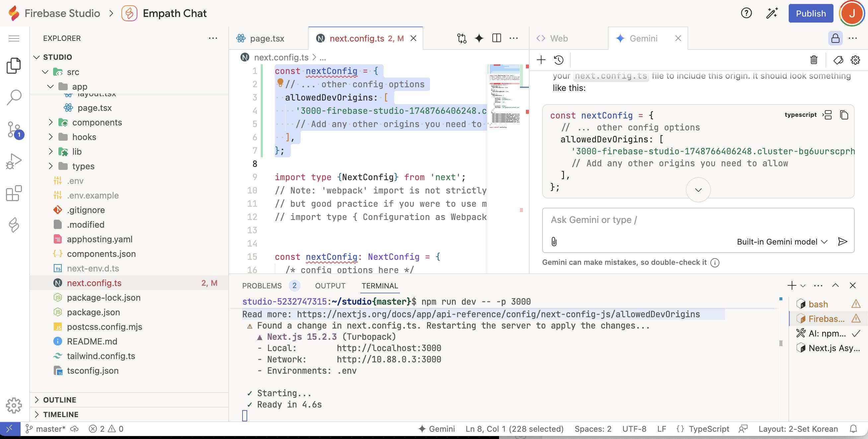The height and width of the screenshot is (439, 868).
Task: Click the tag icon in Gemini panel
Action: (x=838, y=60)
